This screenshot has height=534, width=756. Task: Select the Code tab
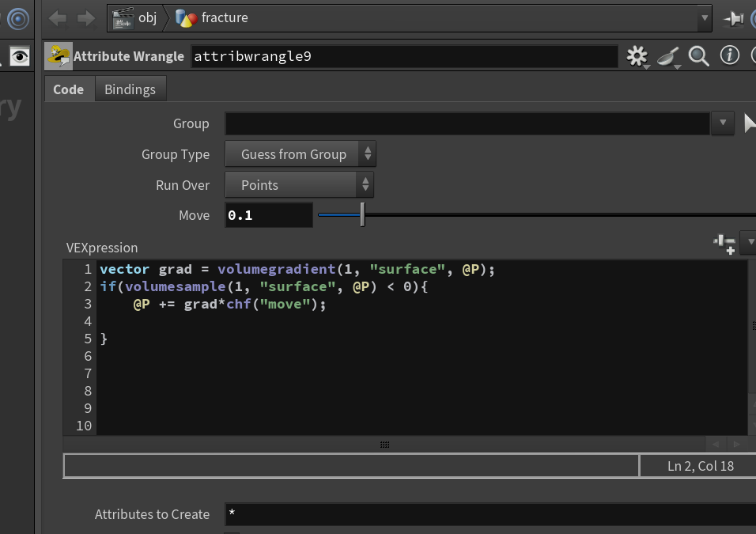pos(69,89)
